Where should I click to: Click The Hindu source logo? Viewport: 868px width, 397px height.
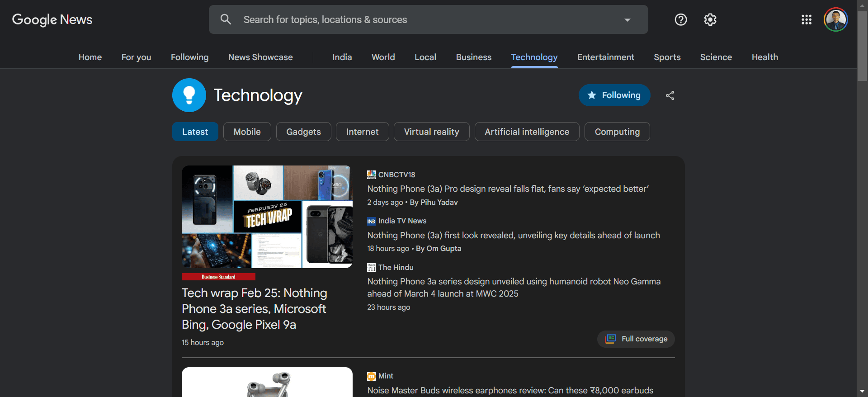[x=371, y=268]
